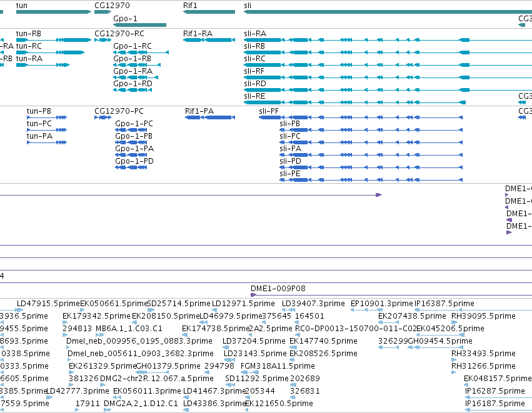Click protein tun-PC
This screenshot has width=532, height=413.
(x=47, y=130)
